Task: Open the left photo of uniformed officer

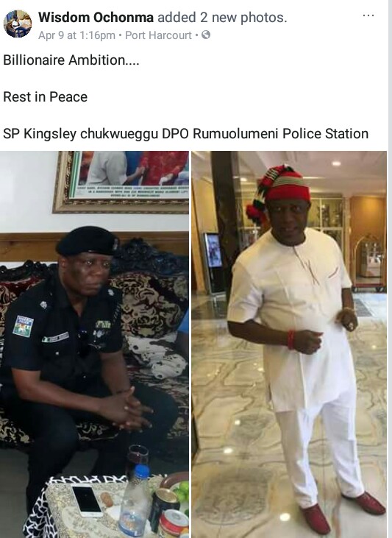Action: click(94, 344)
